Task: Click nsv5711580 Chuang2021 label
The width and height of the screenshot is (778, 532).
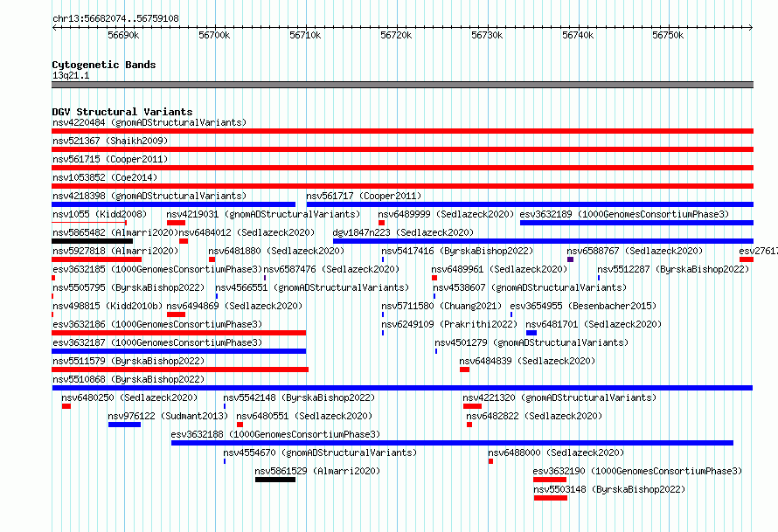Action: point(441,306)
